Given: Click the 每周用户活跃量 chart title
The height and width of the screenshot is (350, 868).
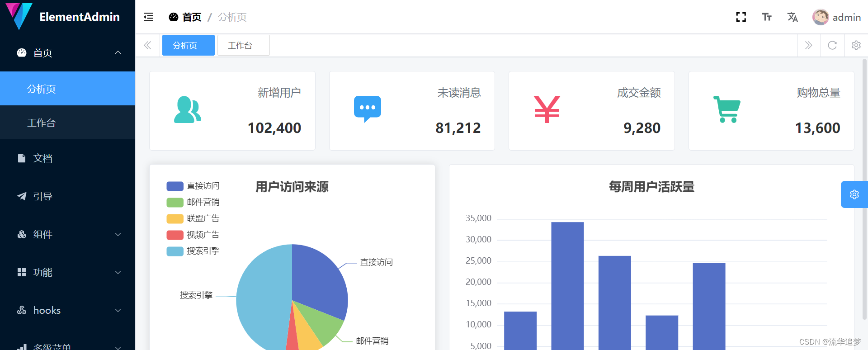Looking at the screenshot, I should pos(651,187).
